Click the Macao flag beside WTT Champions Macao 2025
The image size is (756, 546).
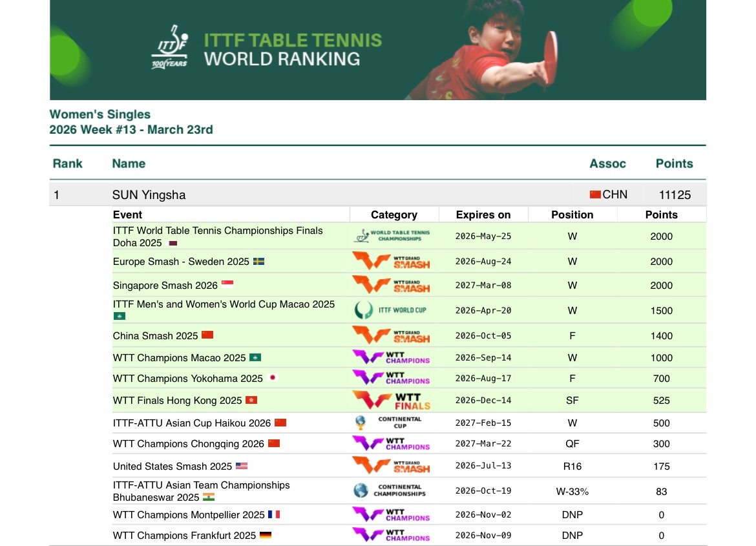(255, 357)
